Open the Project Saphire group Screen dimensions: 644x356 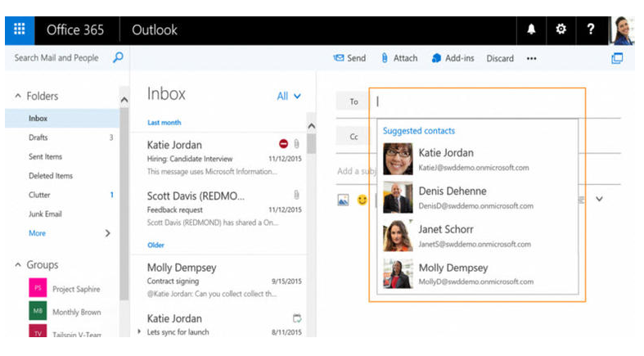pyautogui.click(x=76, y=289)
